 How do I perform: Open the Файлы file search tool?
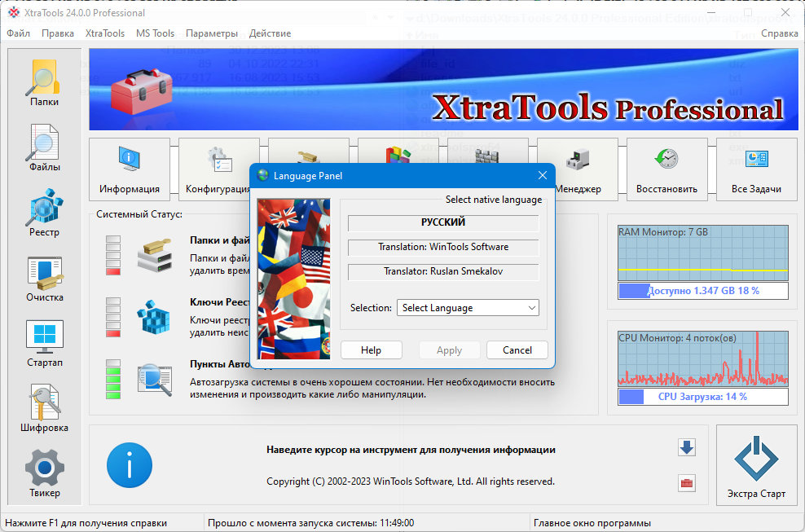point(44,148)
